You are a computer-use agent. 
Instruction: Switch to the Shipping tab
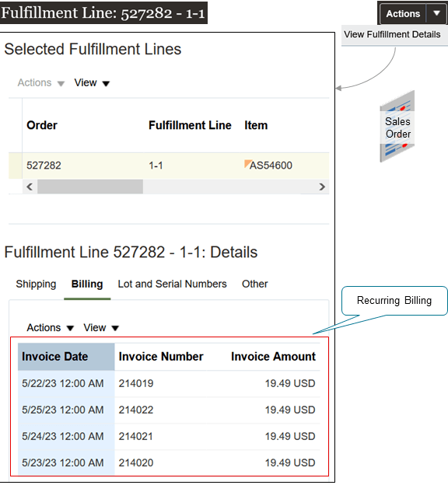pyautogui.click(x=36, y=284)
